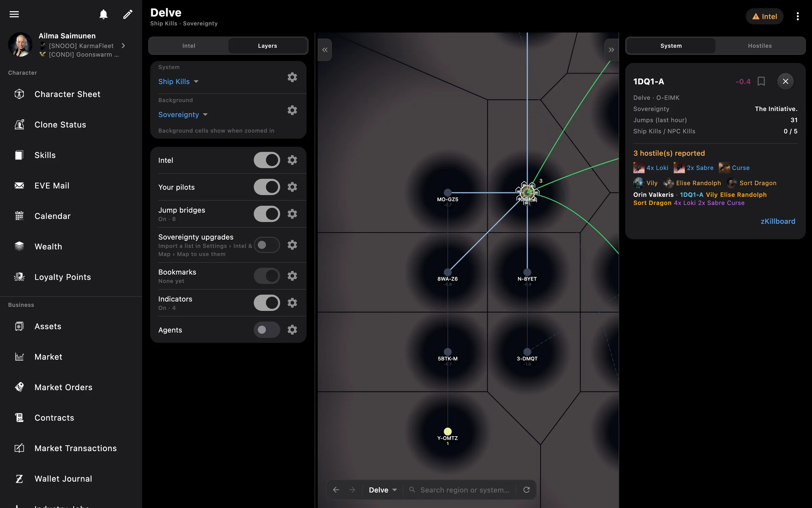The height and width of the screenshot is (508, 812).
Task: Select the System tab
Action: (x=671, y=46)
